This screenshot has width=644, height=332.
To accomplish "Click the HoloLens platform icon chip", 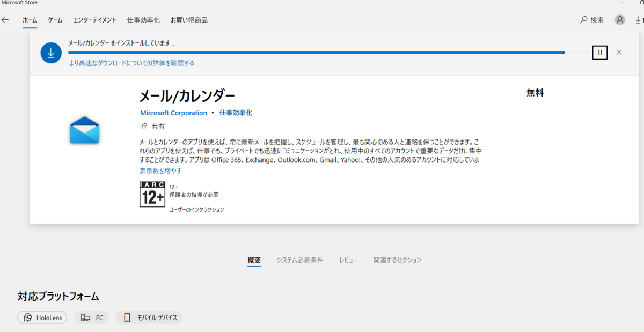I will click(x=42, y=318).
